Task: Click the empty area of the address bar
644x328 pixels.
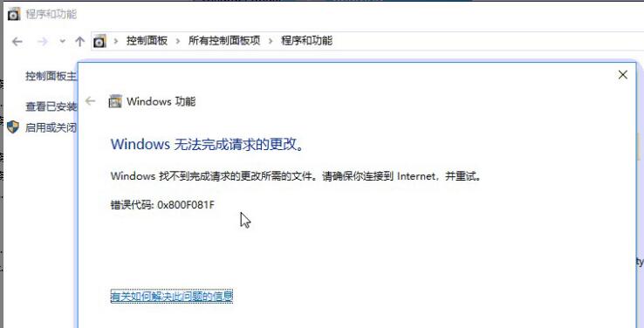Action: pyautogui.click(x=484, y=41)
